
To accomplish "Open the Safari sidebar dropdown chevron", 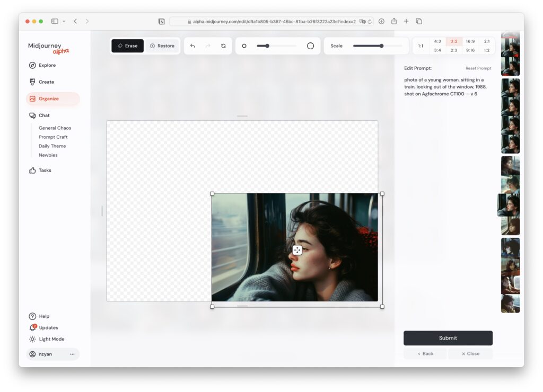I will (64, 21).
